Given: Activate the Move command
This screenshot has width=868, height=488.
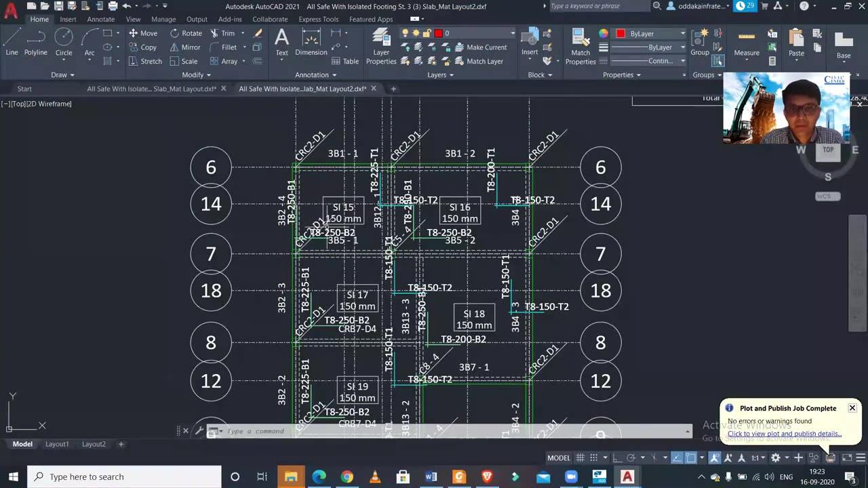Looking at the screenshot, I should [x=143, y=33].
